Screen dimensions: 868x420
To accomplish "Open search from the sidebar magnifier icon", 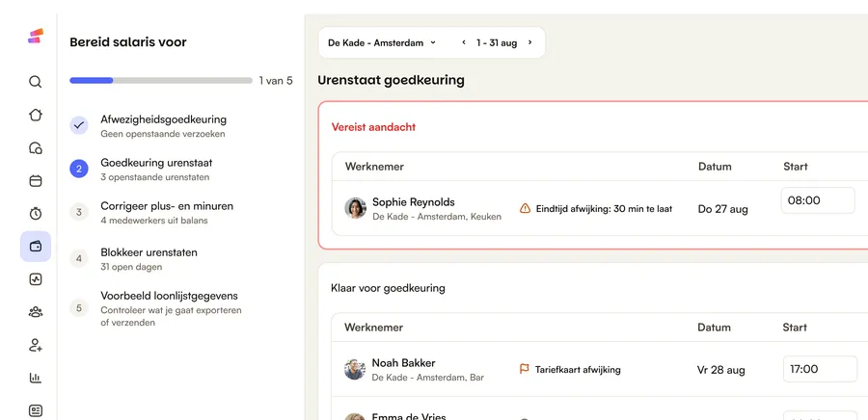I will tap(36, 82).
